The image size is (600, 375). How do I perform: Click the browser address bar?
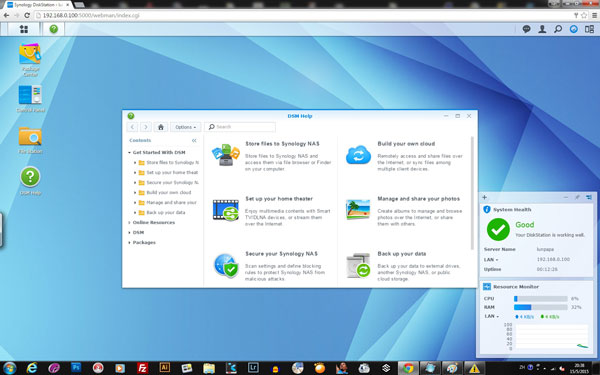pos(302,15)
